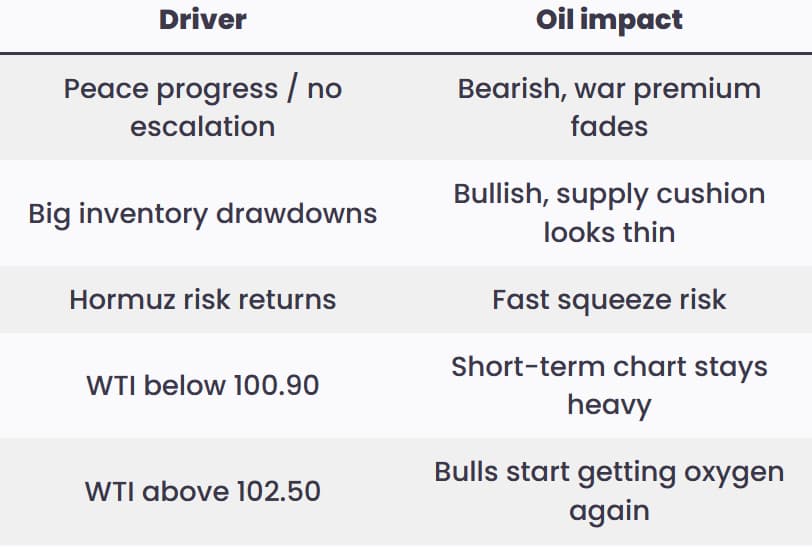Click the words looks thin

(609, 233)
